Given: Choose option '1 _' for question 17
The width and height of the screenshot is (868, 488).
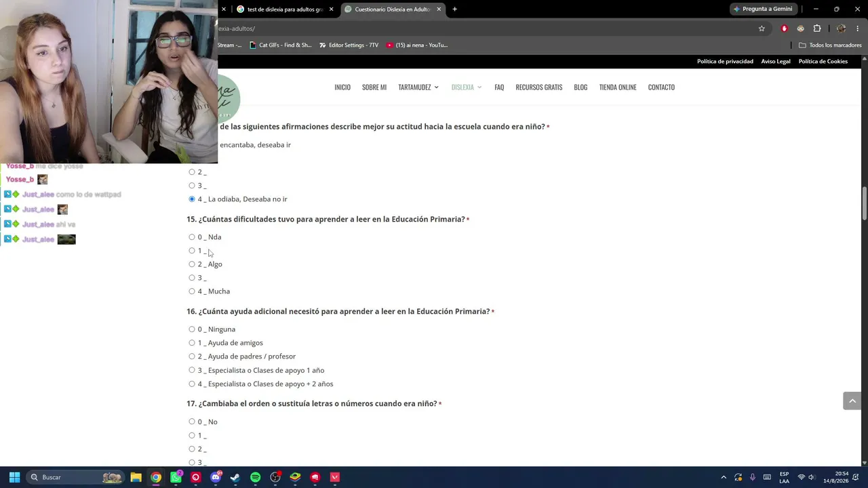Looking at the screenshot, I should pos(192,435).
